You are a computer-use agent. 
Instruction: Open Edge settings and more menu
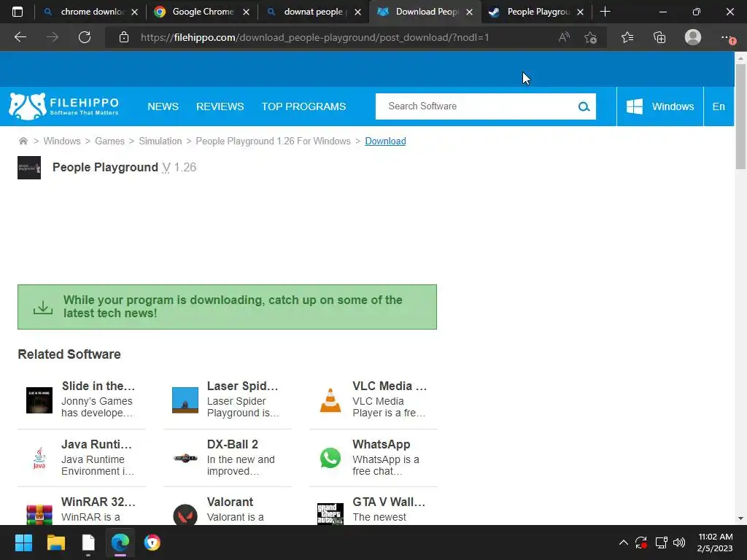pyautogui.click(x=727, y=37)
